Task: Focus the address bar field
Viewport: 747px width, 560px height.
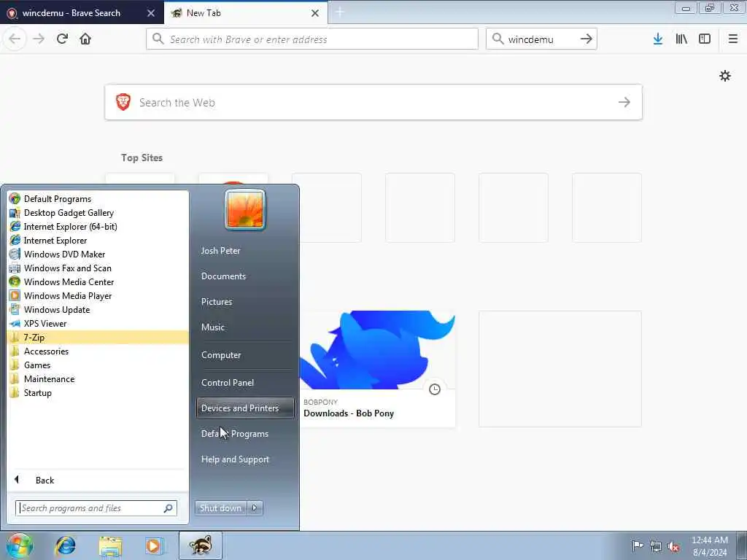Action: [312, 39]
